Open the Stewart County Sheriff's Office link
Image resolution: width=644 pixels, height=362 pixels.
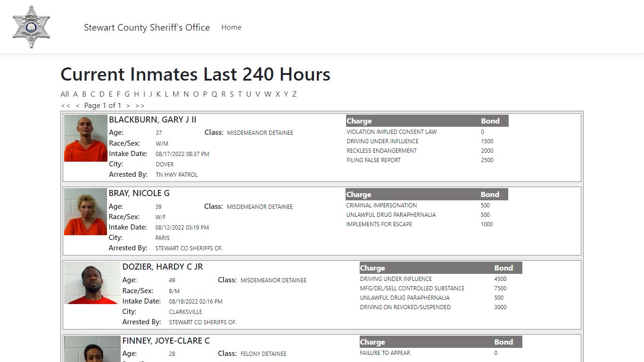tap(147, 27)
